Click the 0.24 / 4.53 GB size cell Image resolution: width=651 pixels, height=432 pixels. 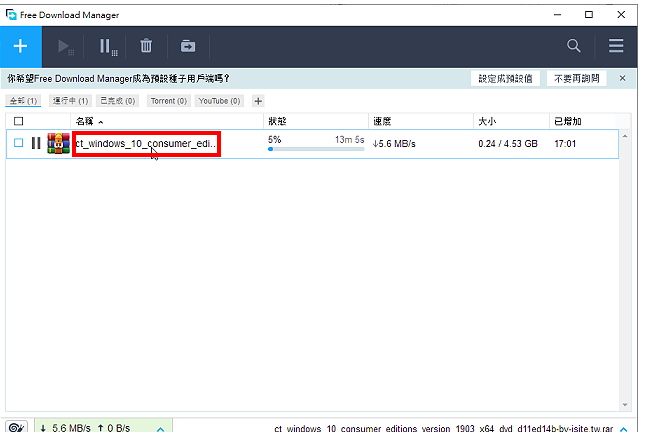508,144
